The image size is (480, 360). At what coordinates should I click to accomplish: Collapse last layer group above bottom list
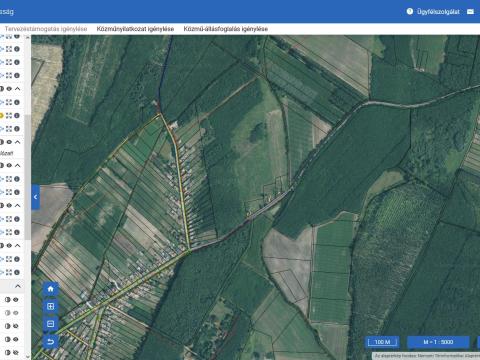coord(18,245)
